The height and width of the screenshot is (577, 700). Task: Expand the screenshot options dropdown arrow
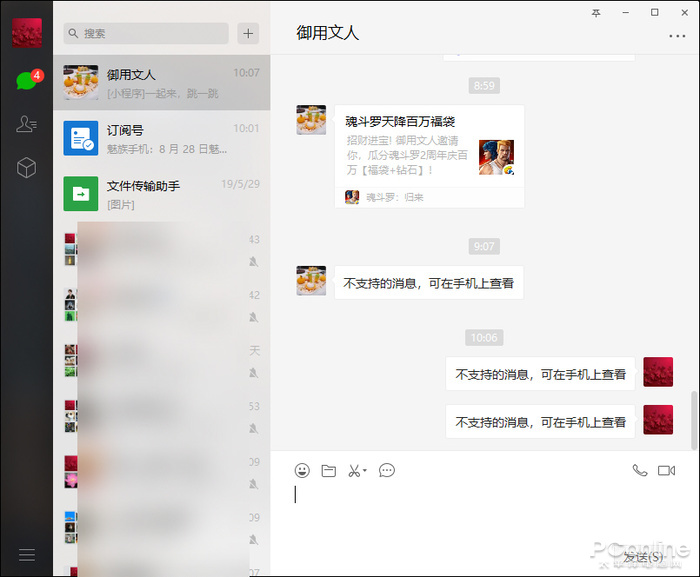coord(365,470)
